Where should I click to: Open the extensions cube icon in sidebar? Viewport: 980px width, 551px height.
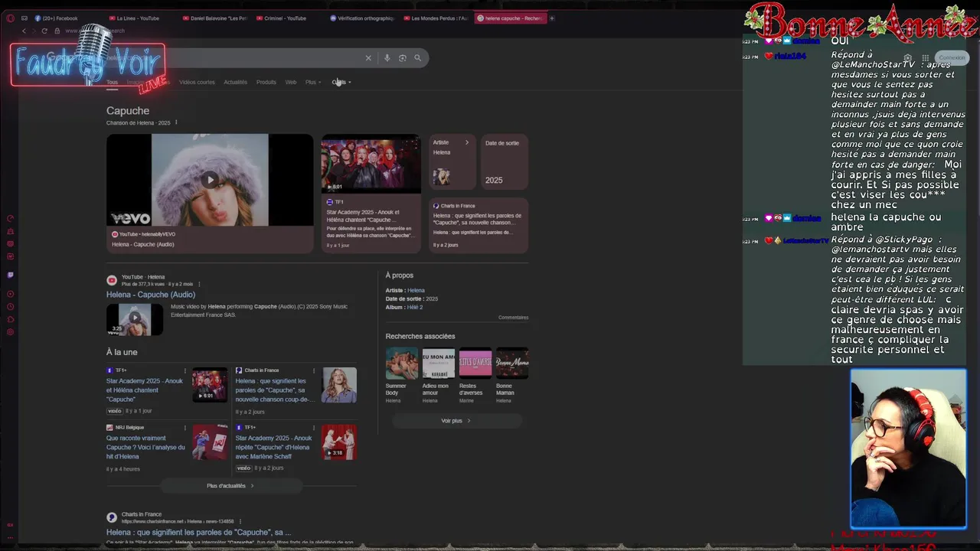pyautogui.click(x=10, y=319)
